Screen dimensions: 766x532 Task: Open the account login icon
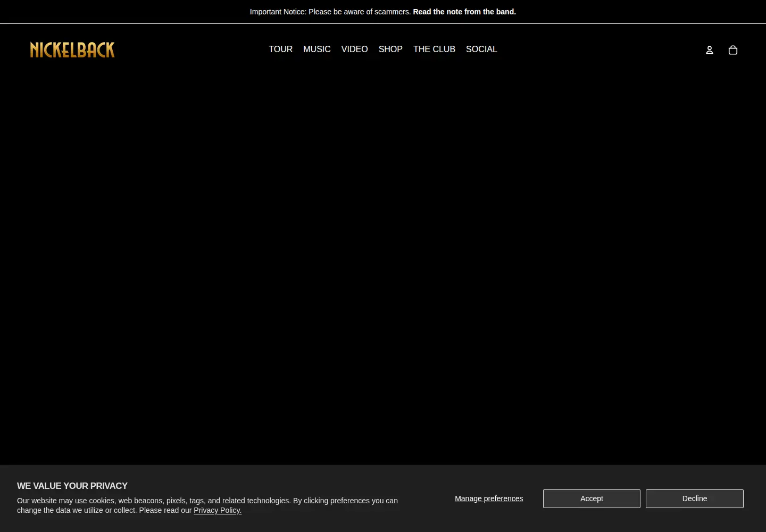(x=709, y=50)
